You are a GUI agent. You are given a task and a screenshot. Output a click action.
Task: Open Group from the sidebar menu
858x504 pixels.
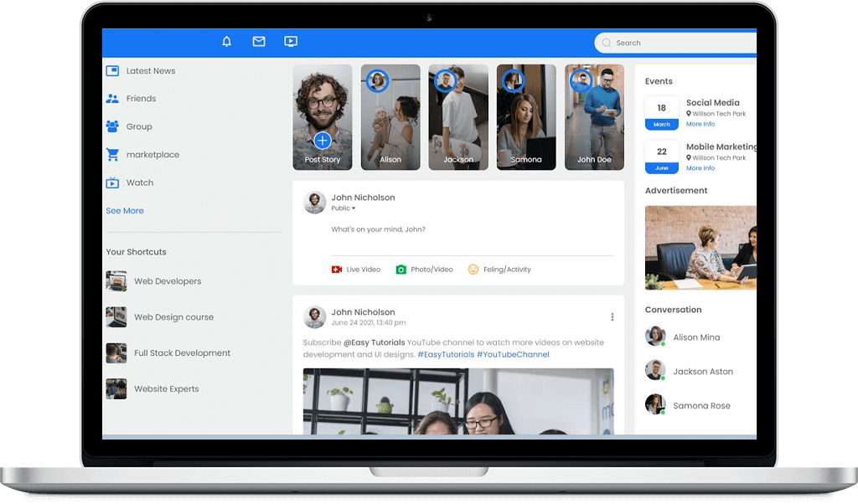pyautogui.click(x=139, y=127)
